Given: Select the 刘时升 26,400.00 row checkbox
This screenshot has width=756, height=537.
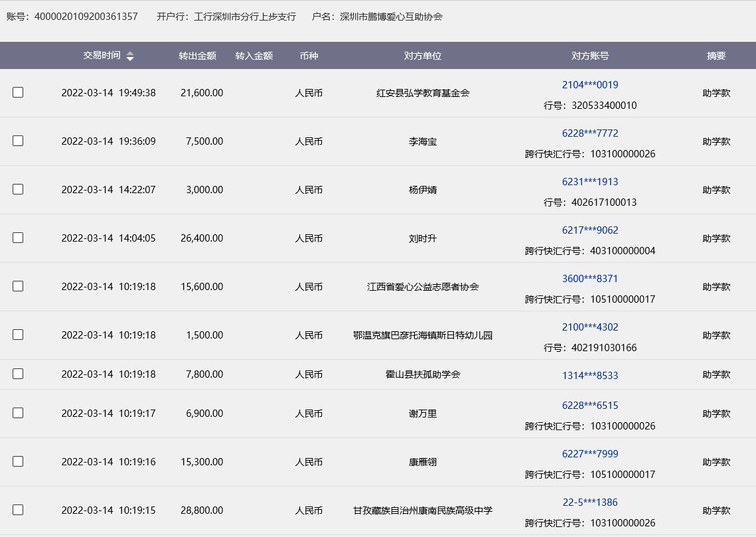Looking at the screenshot, I should pos(18,238).
